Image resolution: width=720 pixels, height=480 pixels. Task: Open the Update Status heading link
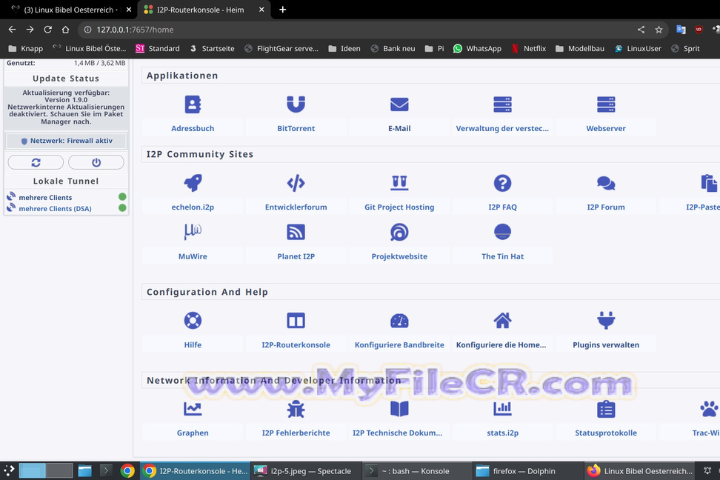[x=66, y=79]
